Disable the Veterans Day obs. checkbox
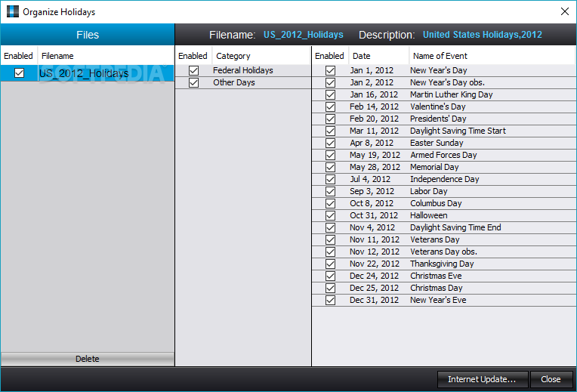 331,252
